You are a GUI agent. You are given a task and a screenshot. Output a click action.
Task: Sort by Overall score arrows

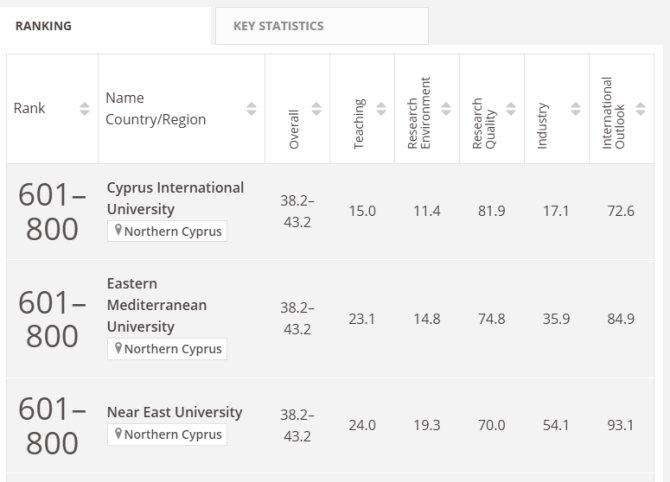(317, 109)
